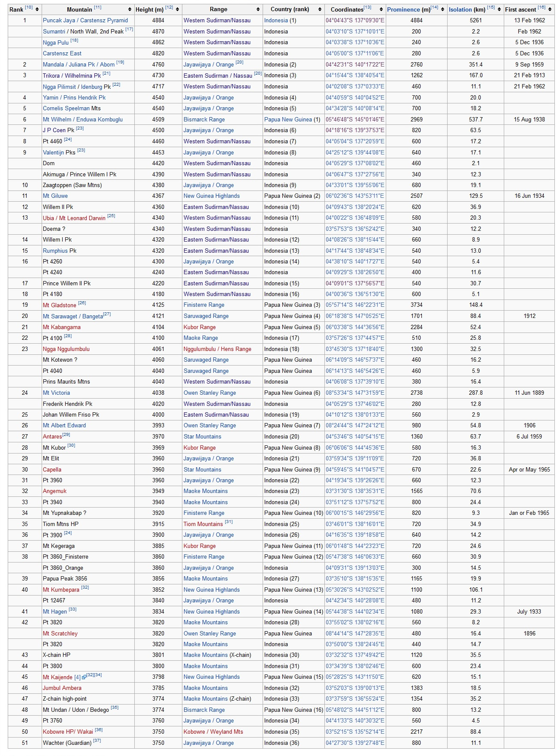Viewport: 560px width, 756px height.
Task: Open coordinates 05°46′48″S 145°01′46″E
Action: 355,119
